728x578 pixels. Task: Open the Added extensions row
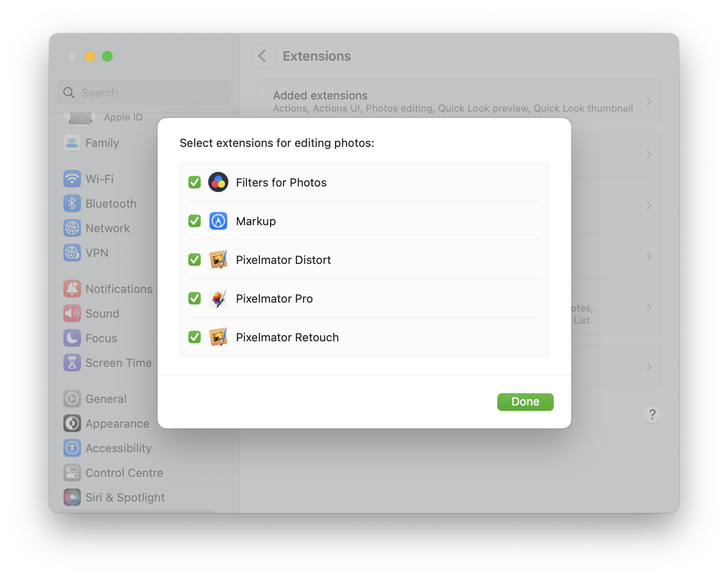tap(459, 102)
